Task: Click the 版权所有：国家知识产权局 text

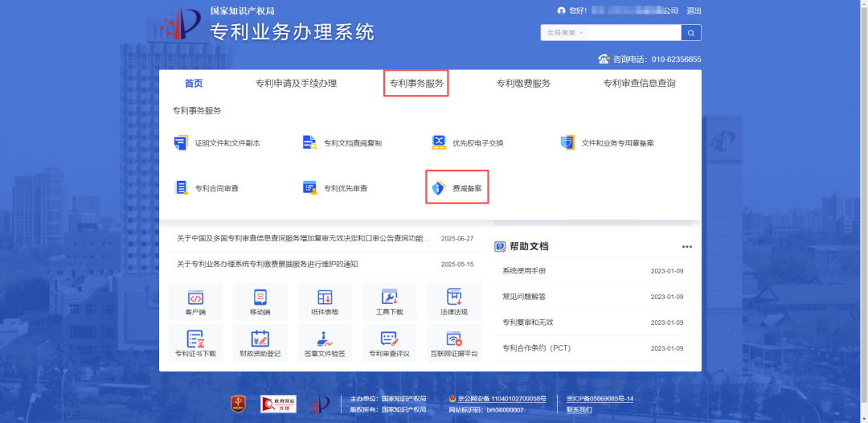Action: tap(388, 410)
